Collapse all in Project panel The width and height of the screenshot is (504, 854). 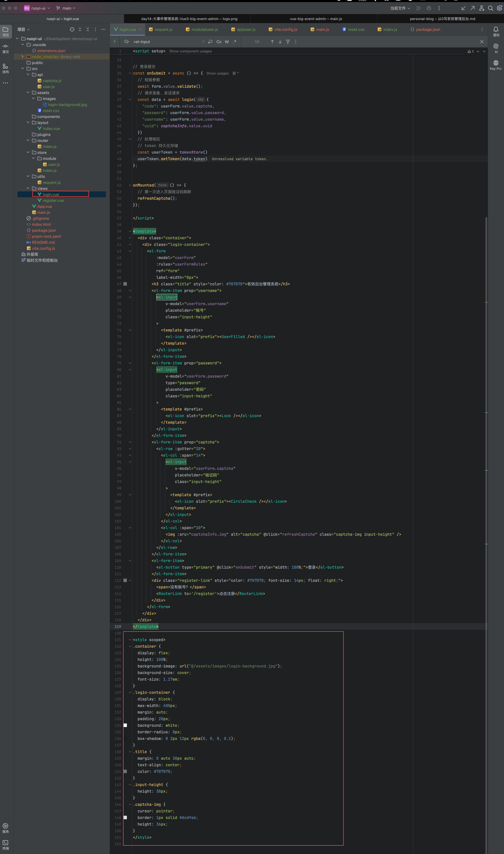pos(88,29)
